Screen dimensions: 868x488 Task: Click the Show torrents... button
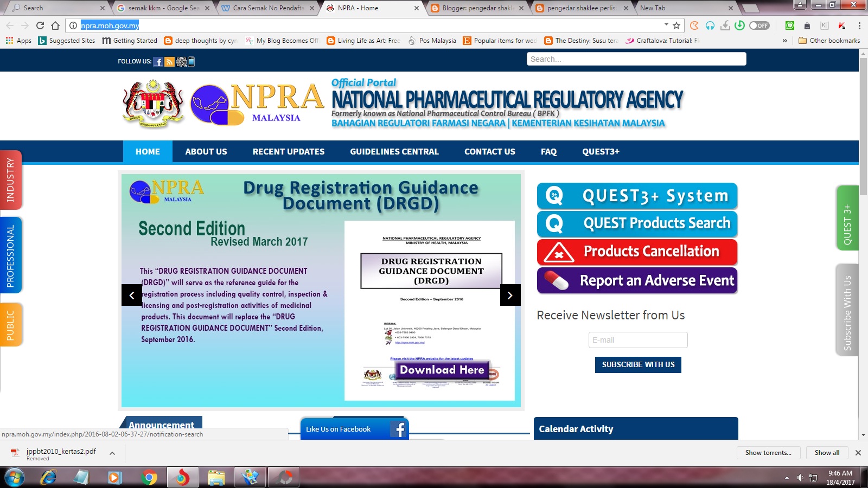[x=768, y=453]
